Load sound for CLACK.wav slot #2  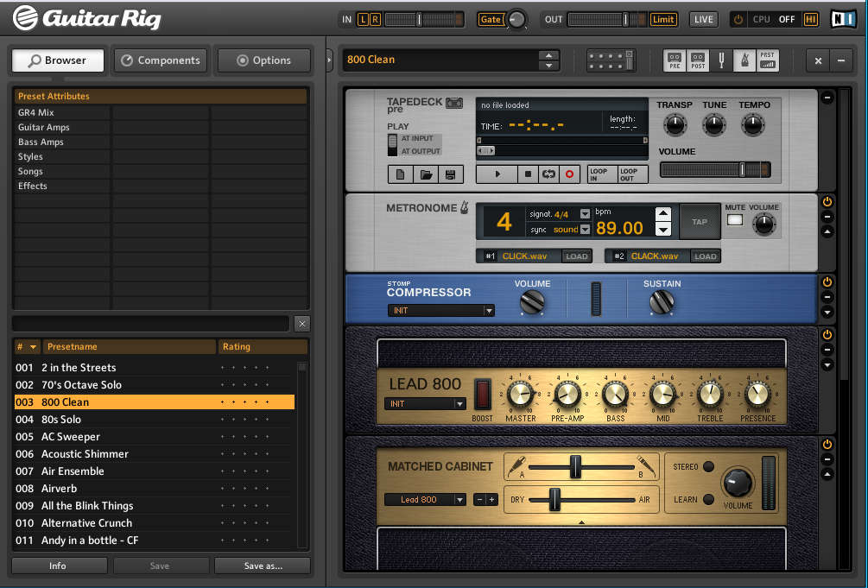[706, 256]
